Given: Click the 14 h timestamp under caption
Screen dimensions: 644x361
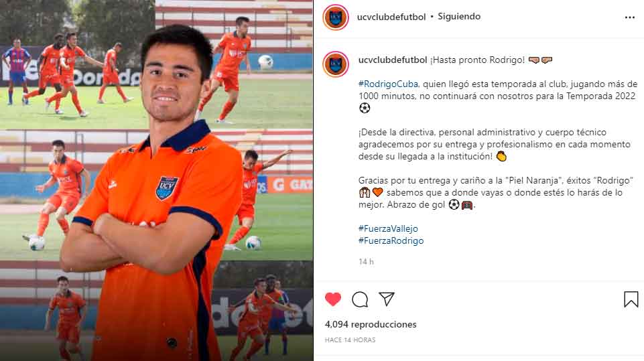Looking at the screenshot, I should [x=366, y=262].
